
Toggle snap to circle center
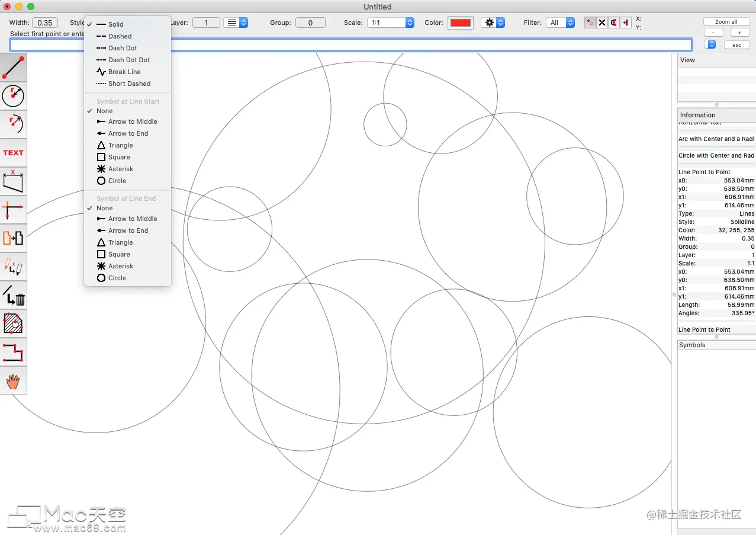point(614,23)
